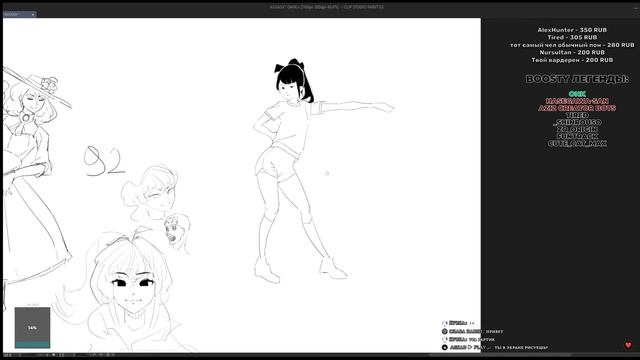Select the Nursultan - 200 RUB donation line
The height and width of the screenshot is (360, 640).
click(572, 52)
